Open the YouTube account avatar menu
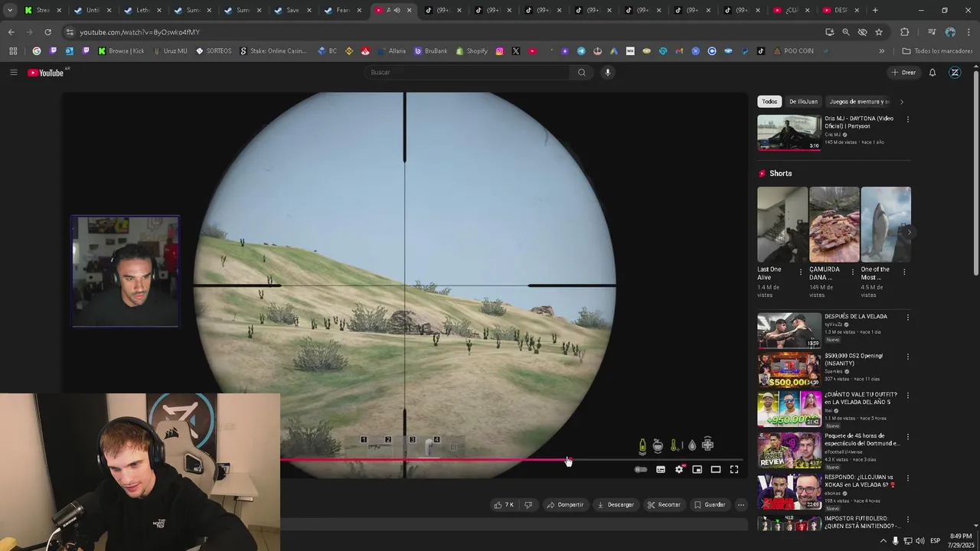 point(955,73)
